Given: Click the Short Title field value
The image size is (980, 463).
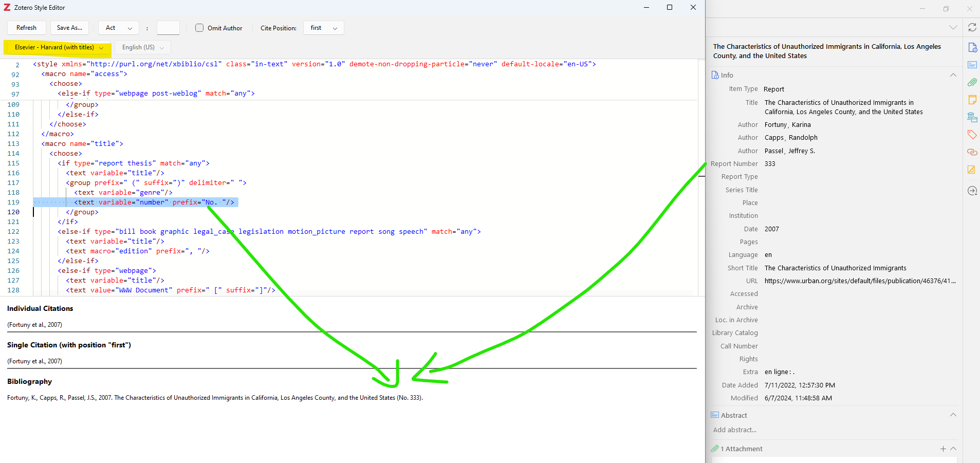Looking at the screenshot, I should coord(836,268).
